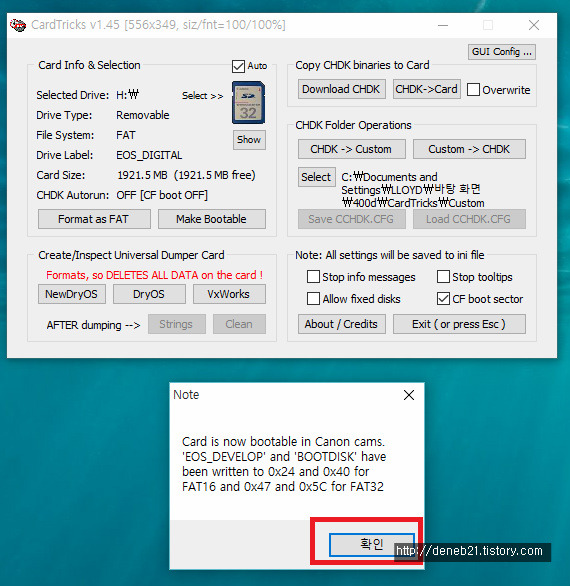
Task: Click DryOS dumper button
Action: (x=149, y=294)
